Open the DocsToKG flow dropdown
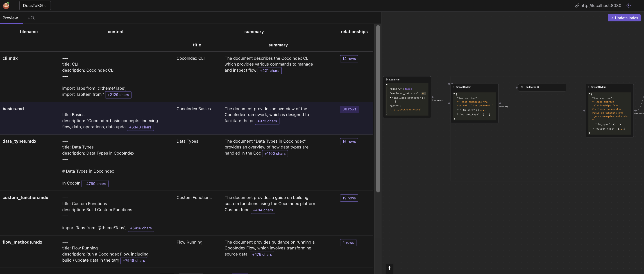The image size is (644, 274). (35, 5)
